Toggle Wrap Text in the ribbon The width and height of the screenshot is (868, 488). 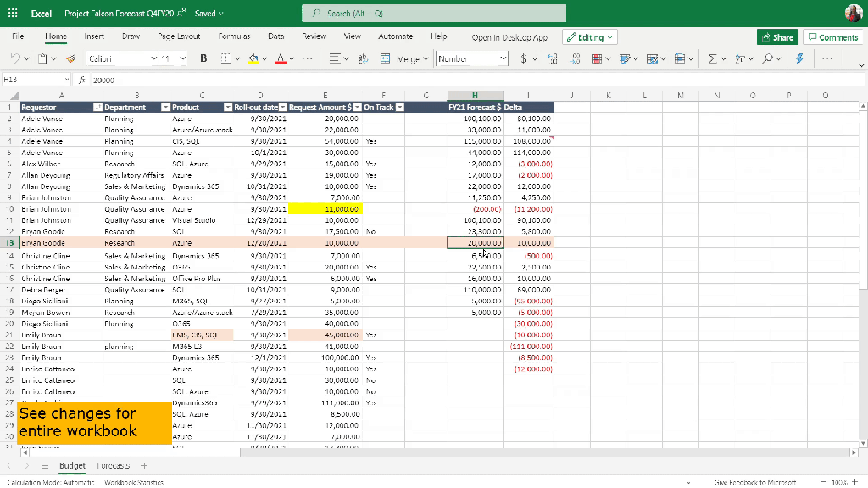pos(363,58)
